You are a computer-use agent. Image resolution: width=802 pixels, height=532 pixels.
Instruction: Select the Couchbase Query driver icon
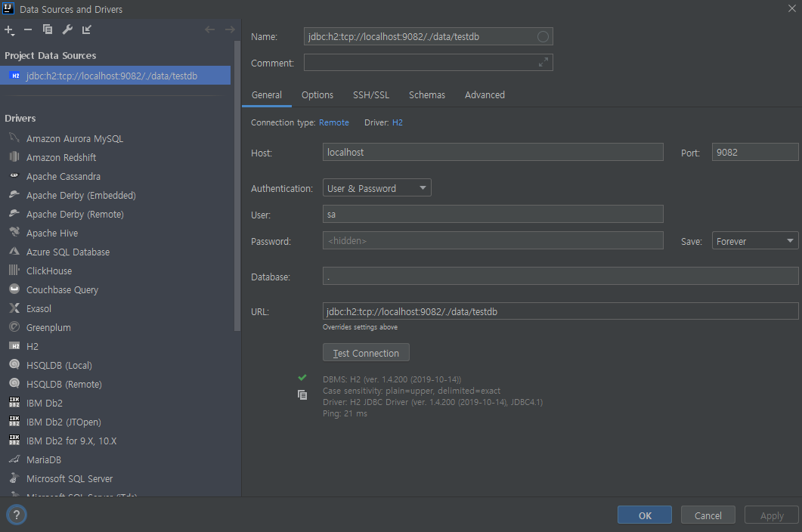[x=14, y=289]
